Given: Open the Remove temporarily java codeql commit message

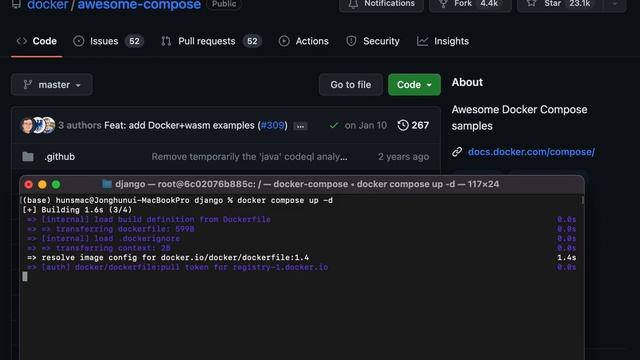Looking at the screenshot, I should pyautogui.click(x=249, y=157).
